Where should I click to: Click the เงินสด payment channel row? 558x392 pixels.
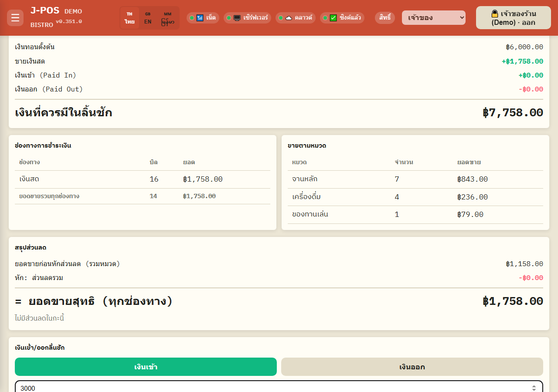pyautogui.click(x=143, y=179)
